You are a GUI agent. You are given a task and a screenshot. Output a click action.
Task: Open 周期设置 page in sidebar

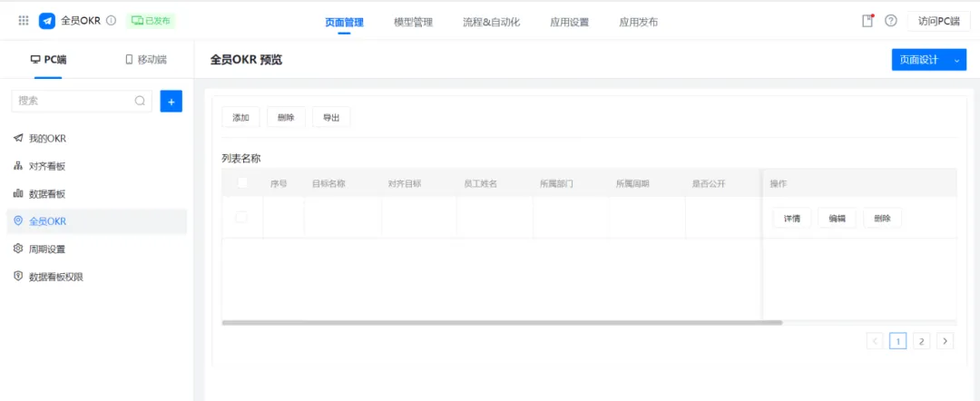point(97,249)
